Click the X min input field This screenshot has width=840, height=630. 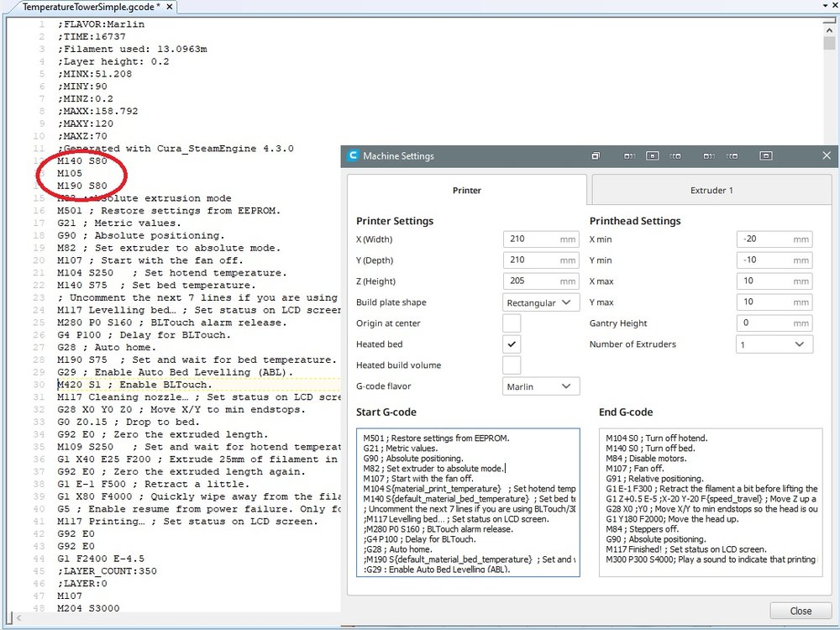[774, 239]
